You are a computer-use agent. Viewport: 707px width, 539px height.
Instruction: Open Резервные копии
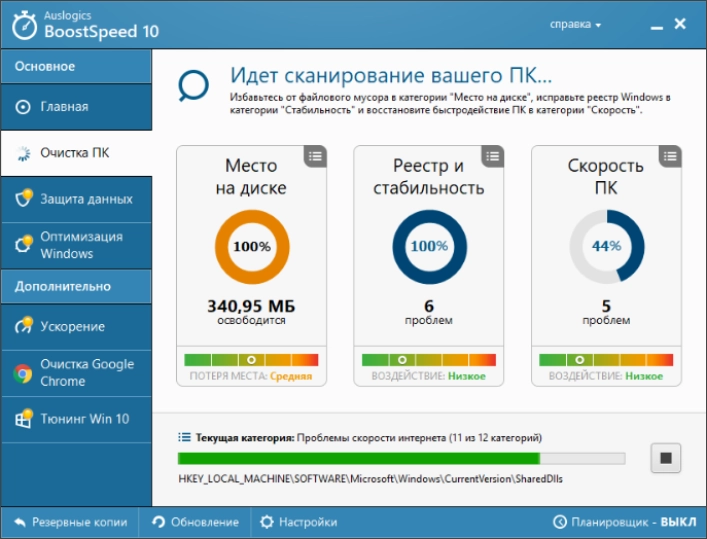click(x=70, y=522)
